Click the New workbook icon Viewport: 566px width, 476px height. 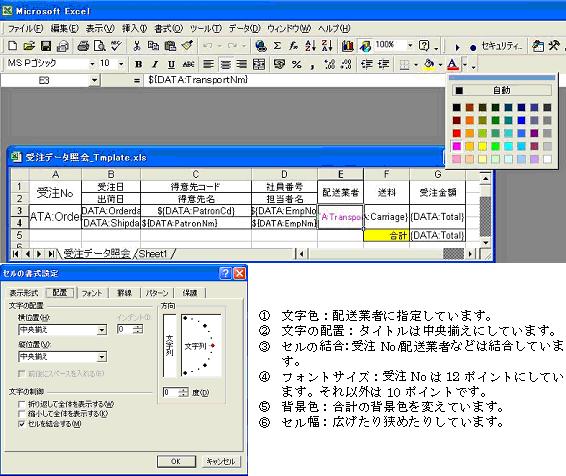pyautogui.click(x=13, y=46)
